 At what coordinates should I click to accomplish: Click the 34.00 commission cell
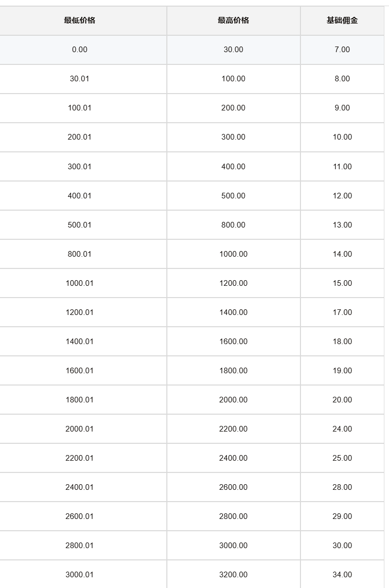click(x=342, y=575)
